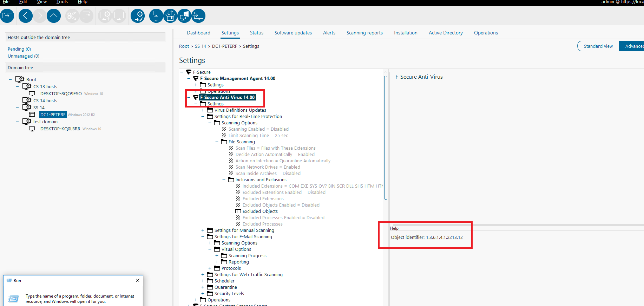The width and height of the screenshot is (644, 306).
Task: Open Pending (0) hosts link
Action: click(19, 49)
